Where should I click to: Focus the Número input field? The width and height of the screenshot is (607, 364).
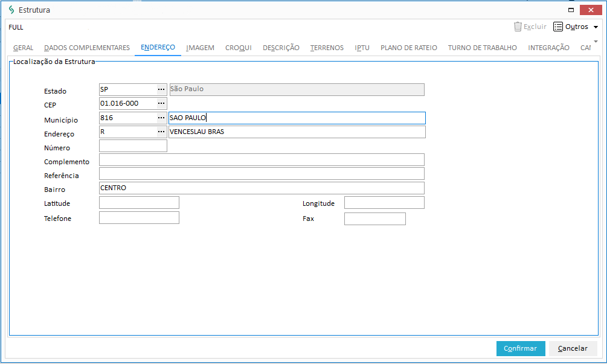pyautogui.click(x=133, y=146)
